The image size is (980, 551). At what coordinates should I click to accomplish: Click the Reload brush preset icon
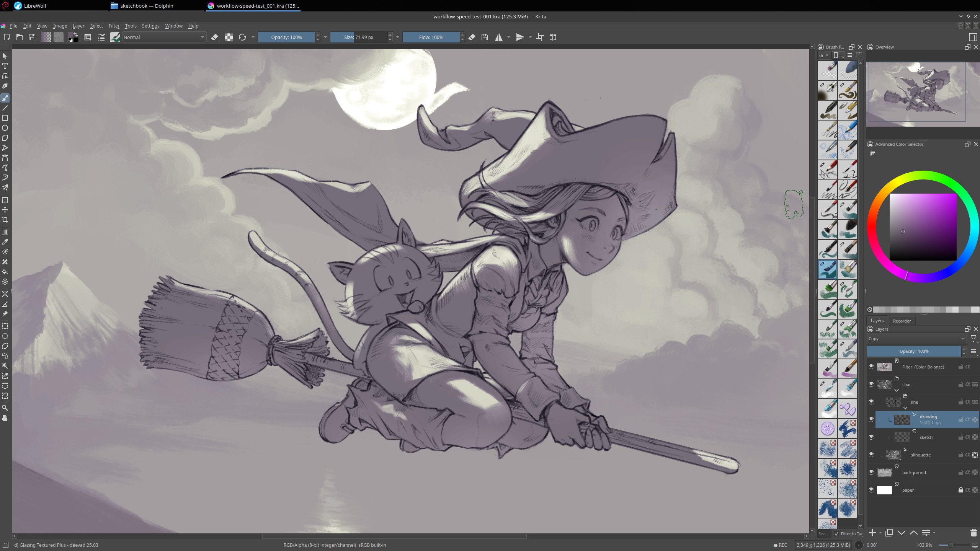click(242, 37)
